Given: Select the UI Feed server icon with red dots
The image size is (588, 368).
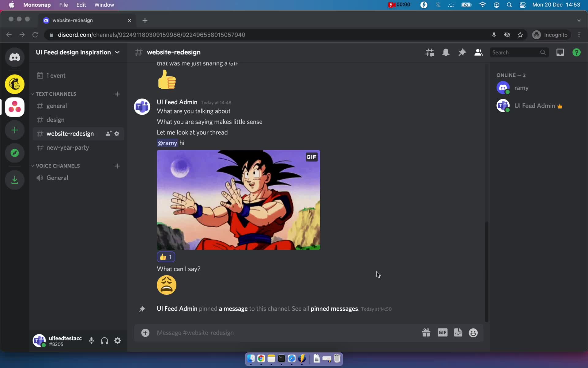Looking at the screenshot, I should point(14,107).
